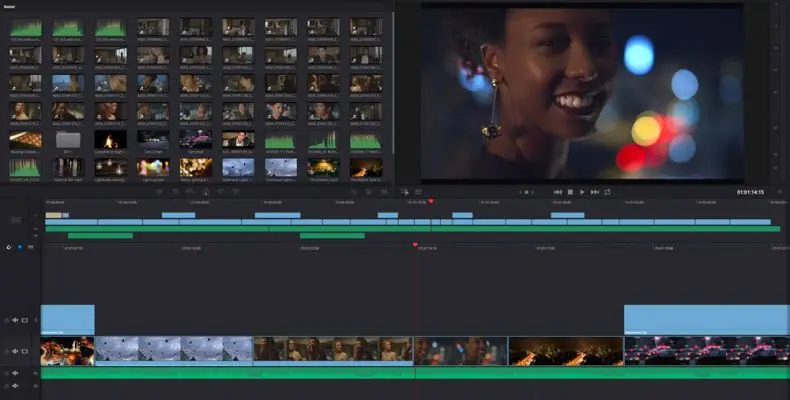Click the Smart Insert edit icon
Screen dimensions: 790x400
click(159, 192)
